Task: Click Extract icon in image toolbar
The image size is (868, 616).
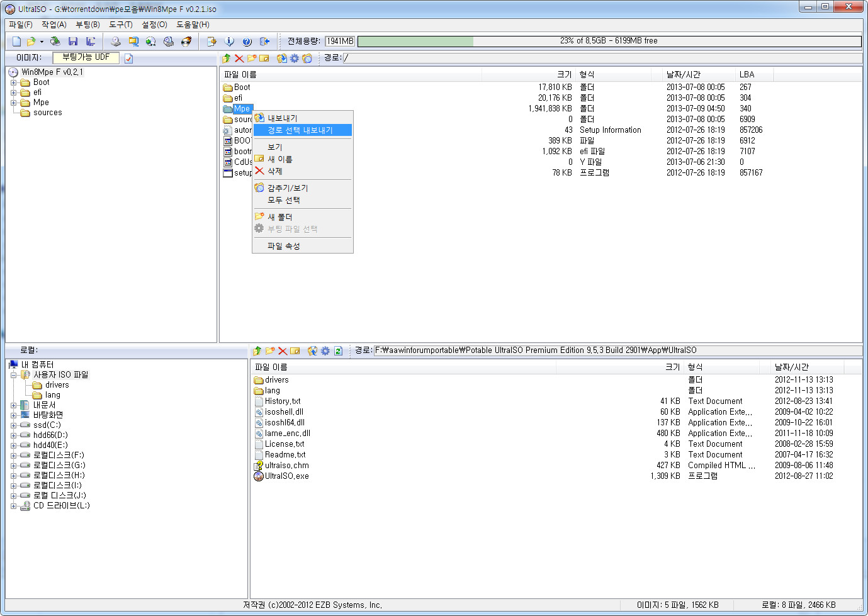Action: coord(282,59)
